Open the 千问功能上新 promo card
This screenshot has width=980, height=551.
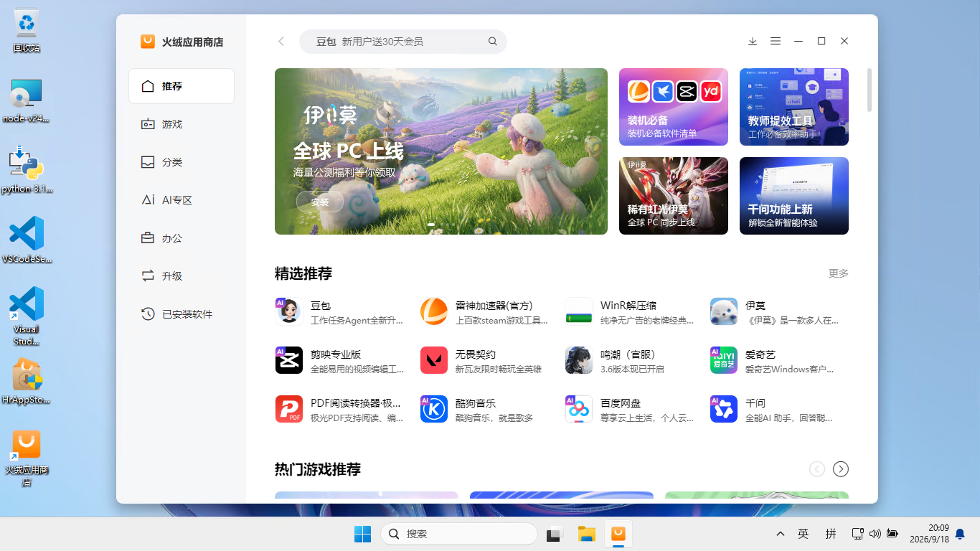point(794,196)
